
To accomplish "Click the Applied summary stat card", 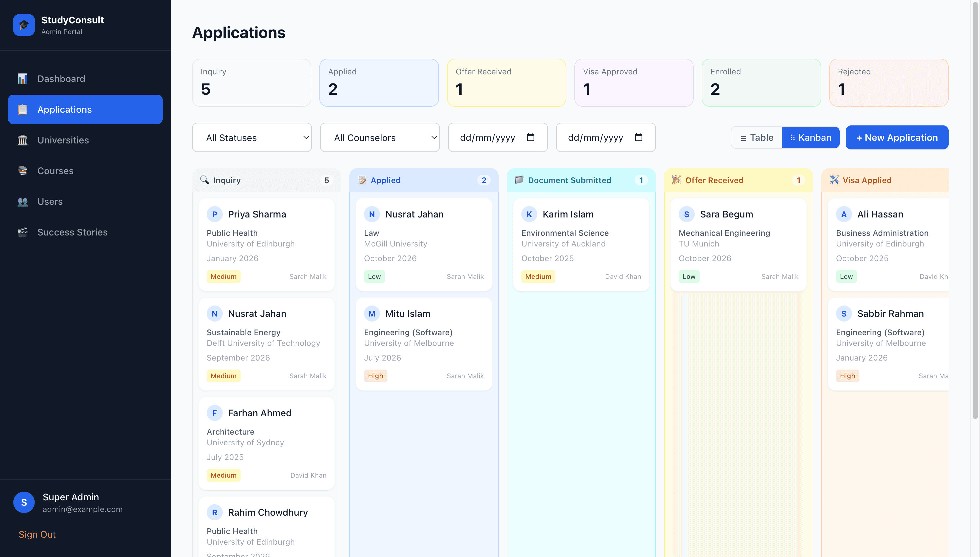I will pos(379,83).
